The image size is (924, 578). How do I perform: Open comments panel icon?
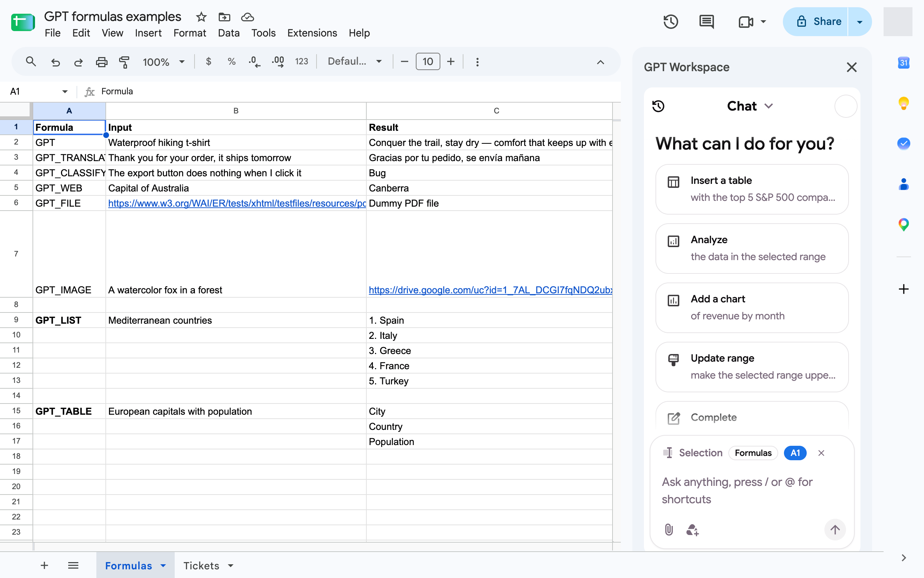pos(706,22)
